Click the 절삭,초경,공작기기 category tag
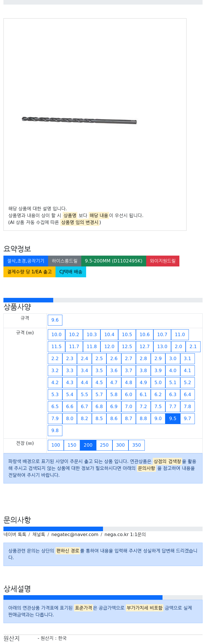 26,261
